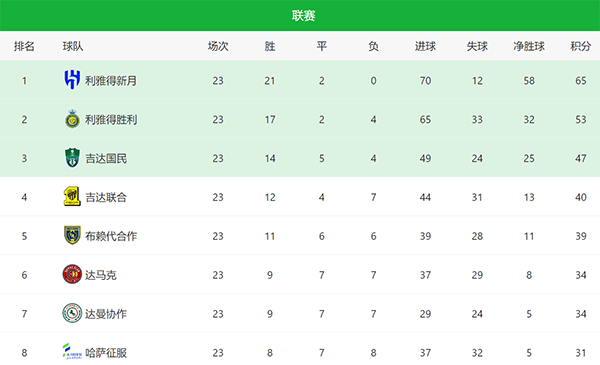
Task: Click the 净胜球 column header
Action: [529, 46]
